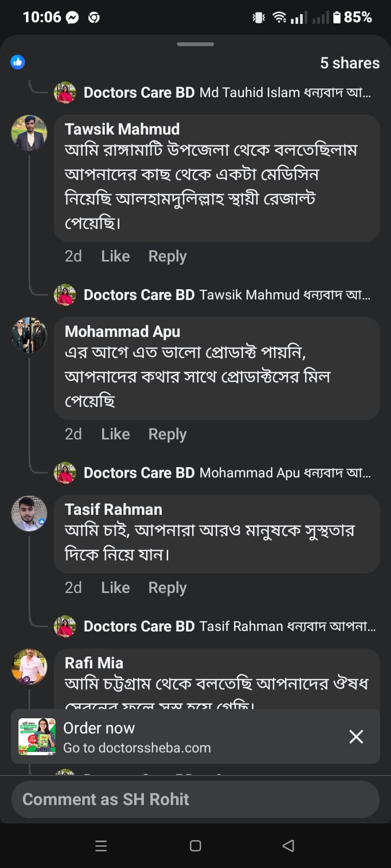Image resolution: width=391 pixels, height=868 pixels.
Task: Tap Android back navigation icon
Action: (x=288, y=846)
